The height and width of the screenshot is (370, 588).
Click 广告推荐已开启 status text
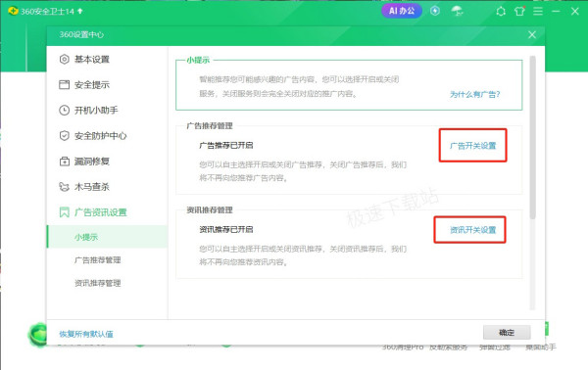pos(226,145)
